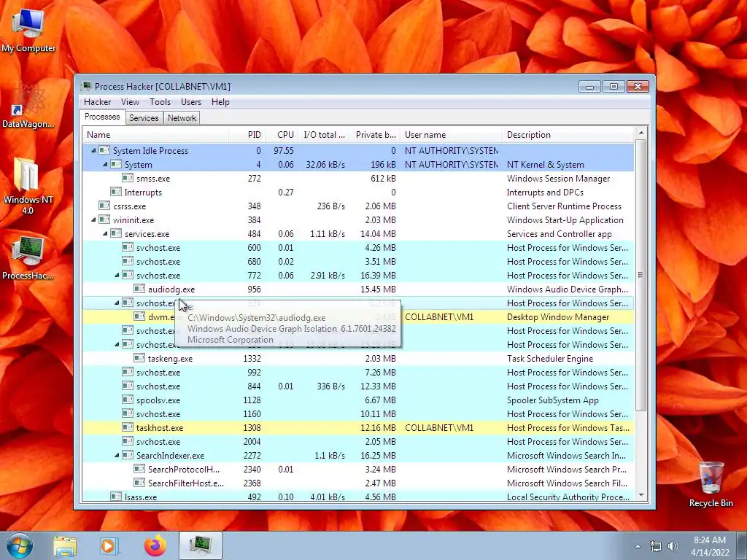Click the scrollbar down arrow
The height and width of the screenshot is (560, 747).
[x=640, y=495]
